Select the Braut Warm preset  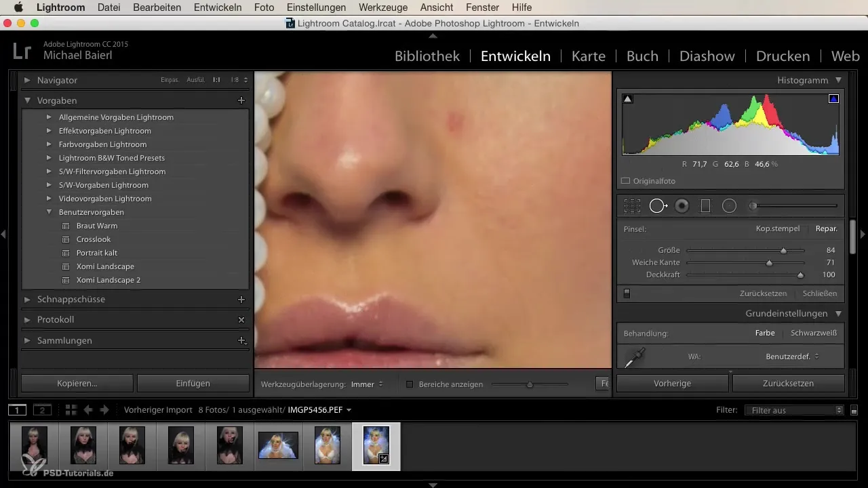click(97, 226)
